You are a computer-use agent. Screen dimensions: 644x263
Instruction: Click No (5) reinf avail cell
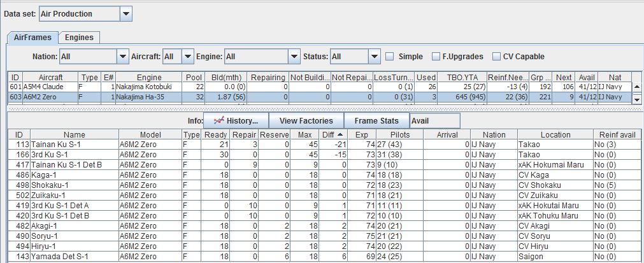pos(617,185)
